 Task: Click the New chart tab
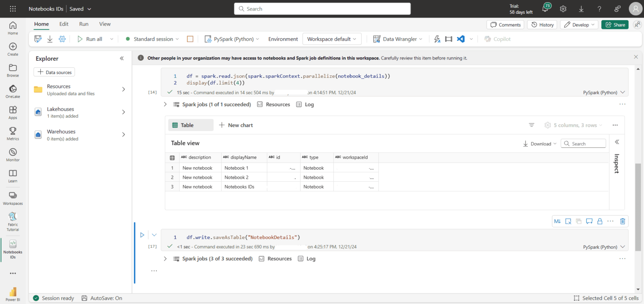236,125
